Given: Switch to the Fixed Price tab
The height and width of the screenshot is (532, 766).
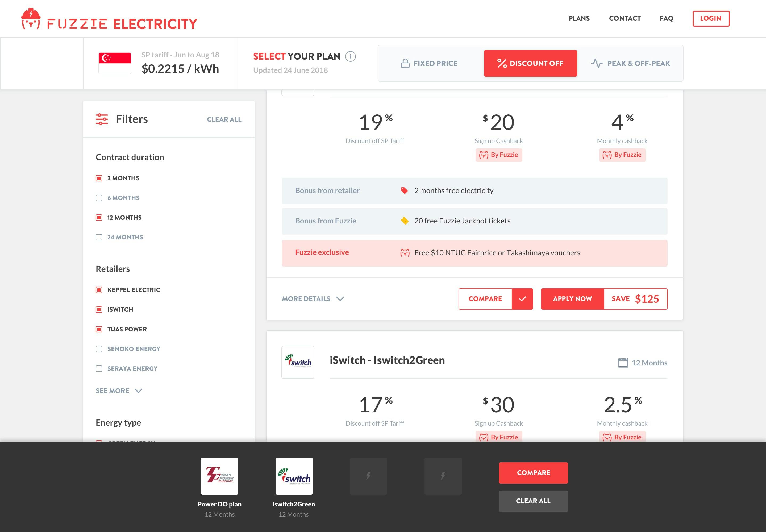Looking at the screenshot, I should 429,63.
